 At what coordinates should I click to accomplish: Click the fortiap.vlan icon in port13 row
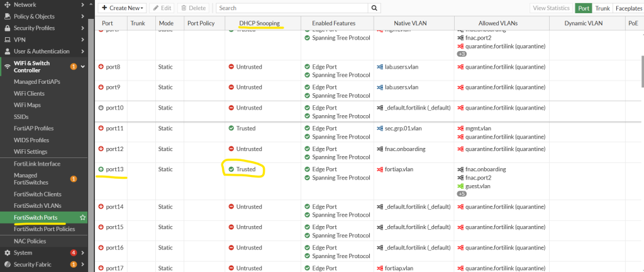coord(380,169)
